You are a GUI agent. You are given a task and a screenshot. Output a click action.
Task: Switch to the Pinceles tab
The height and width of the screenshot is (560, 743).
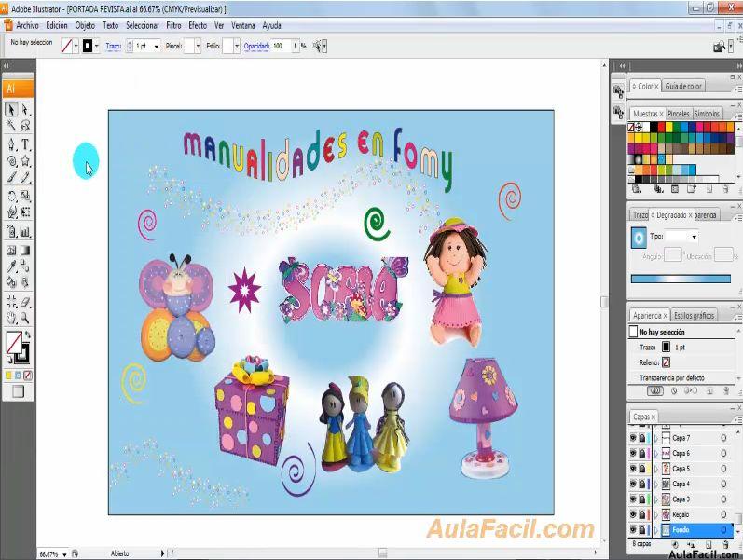[x=678, y=114]
